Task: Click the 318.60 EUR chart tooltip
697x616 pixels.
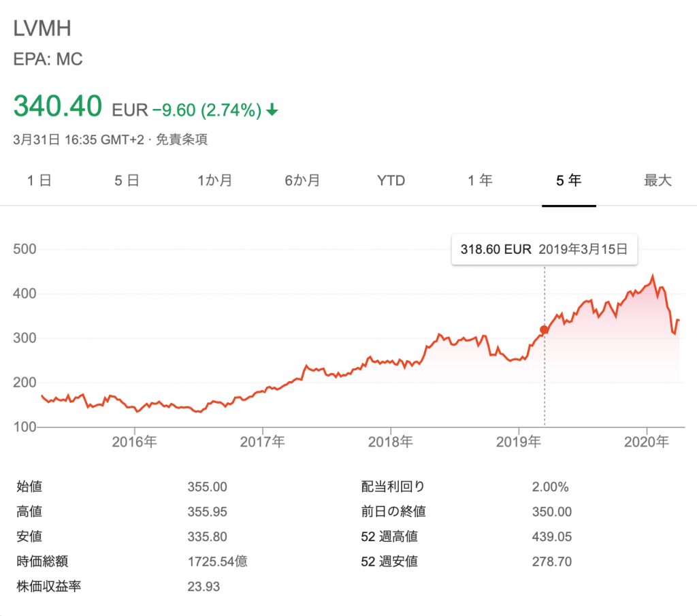Action: [x=545, y=249]
